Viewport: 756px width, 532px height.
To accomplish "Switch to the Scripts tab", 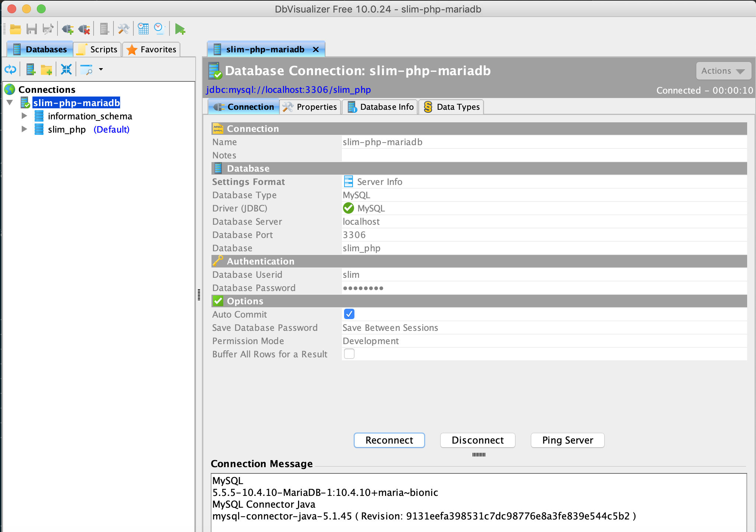I will (x=98, y=49).
